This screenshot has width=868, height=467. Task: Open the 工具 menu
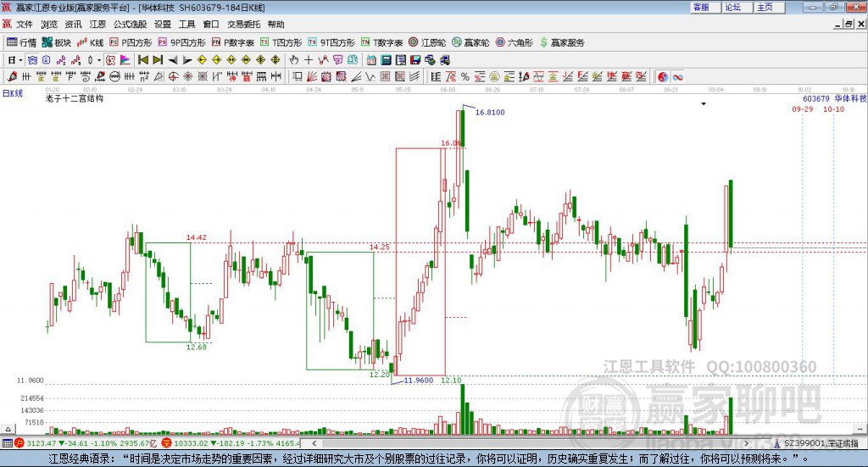pyautogui.click(x=187, y=25)
